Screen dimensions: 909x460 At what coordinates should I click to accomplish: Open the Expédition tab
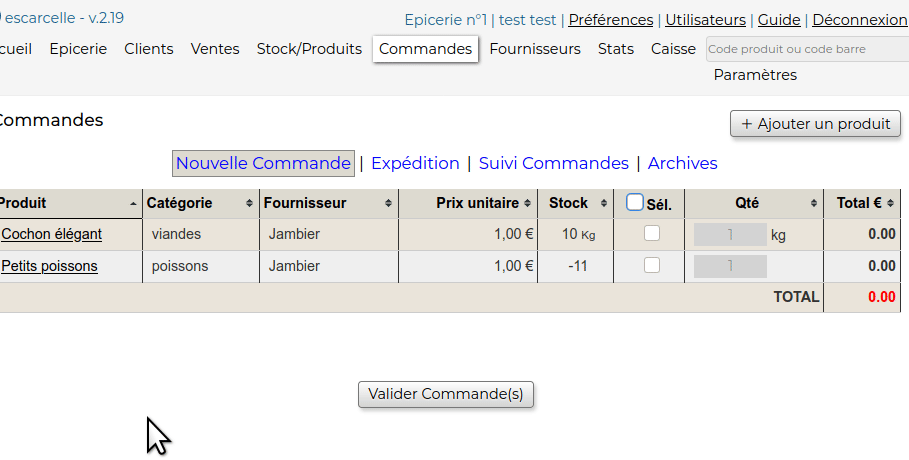pyautogui.click(x=415, y=163)
